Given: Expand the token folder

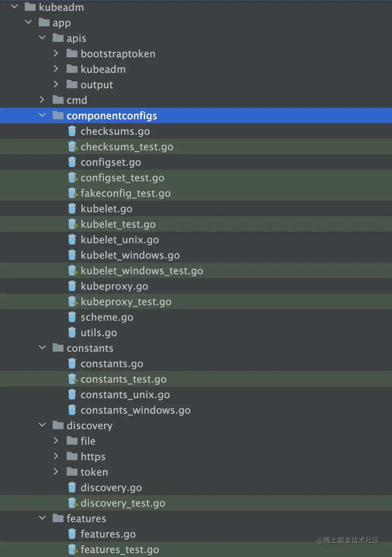Looking at the screenshot, I should [x=56, y=471].
